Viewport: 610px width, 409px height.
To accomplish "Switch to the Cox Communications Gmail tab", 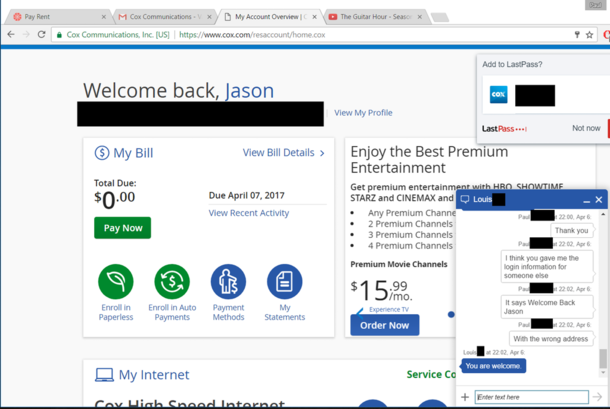I will pos(163,17).
